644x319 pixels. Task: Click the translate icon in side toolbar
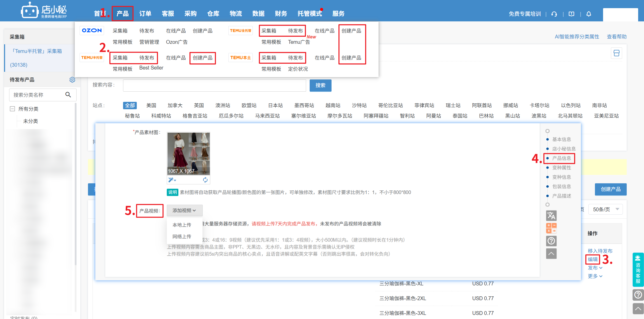(x=551, y=216)
